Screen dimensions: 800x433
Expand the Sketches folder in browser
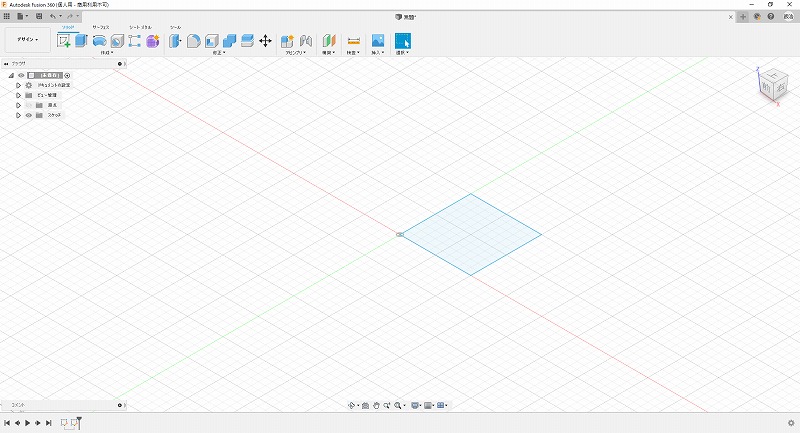[18, 115]
